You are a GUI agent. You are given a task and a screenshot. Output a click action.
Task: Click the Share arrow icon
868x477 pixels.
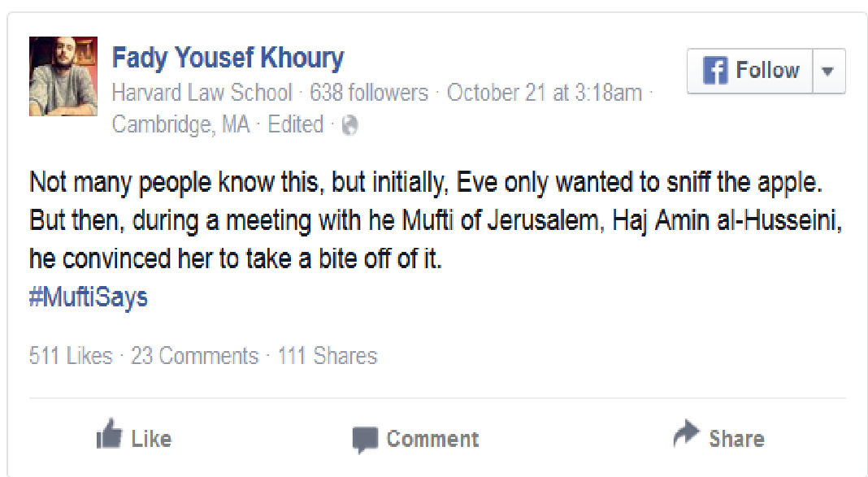pyautogui.click(x=686, y=436)
